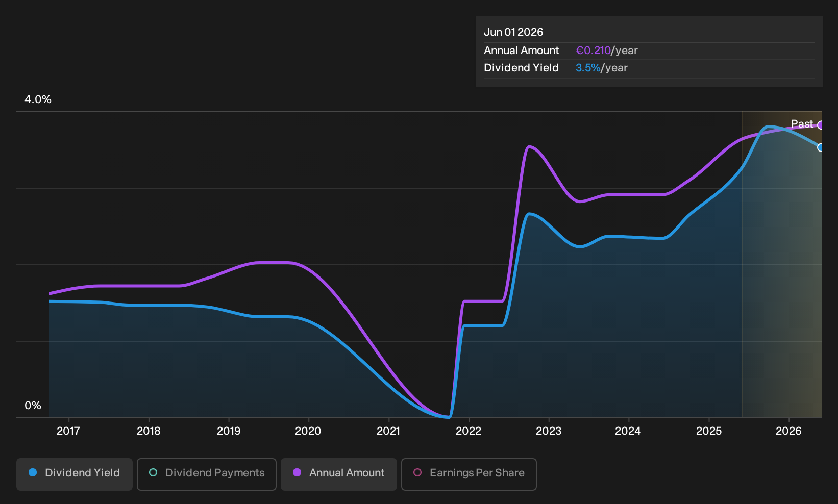Image resolution: width=838 pixels, height=504 pixels.
Task: Click the 3.5%/year dividend yield value
Action: pyautogui.click(x=602, y=68)
